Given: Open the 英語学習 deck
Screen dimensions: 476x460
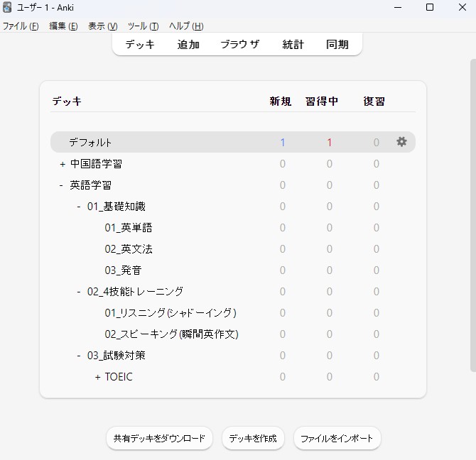Looking at the screenshot, I should click(x=90, y=185).
